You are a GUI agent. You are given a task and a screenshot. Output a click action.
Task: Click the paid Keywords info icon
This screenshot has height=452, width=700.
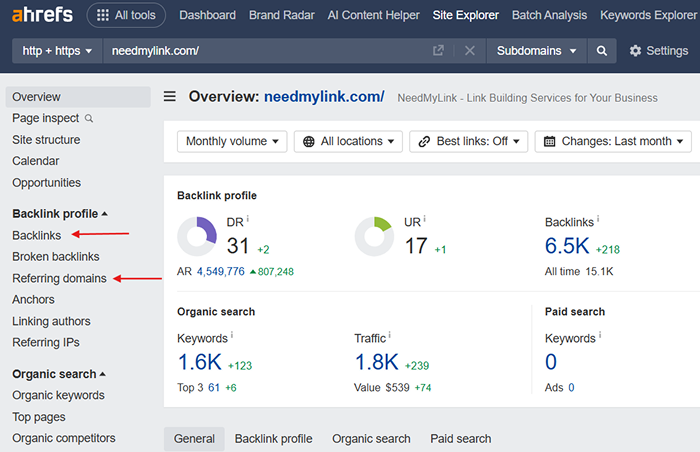(600, 335)
